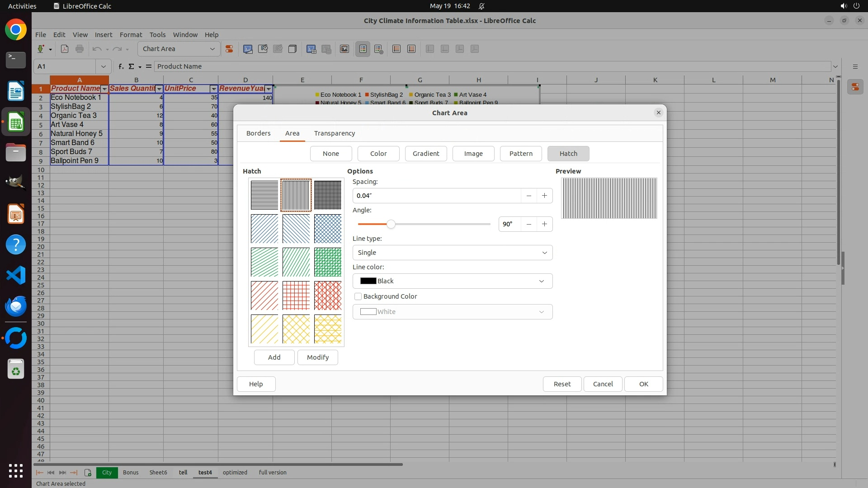Image resolution: width=868 pixels, height=488 pixels.
Task: Click the Horizontal Grids toolbar icon
Action: tap(396, 49)
